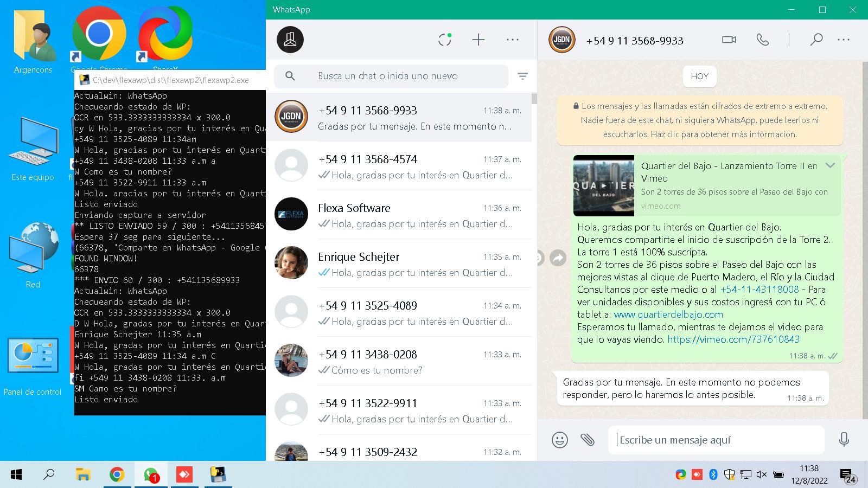Start a video call with the contact
This screenshot has height=488, width=868.
pos(729,40)
